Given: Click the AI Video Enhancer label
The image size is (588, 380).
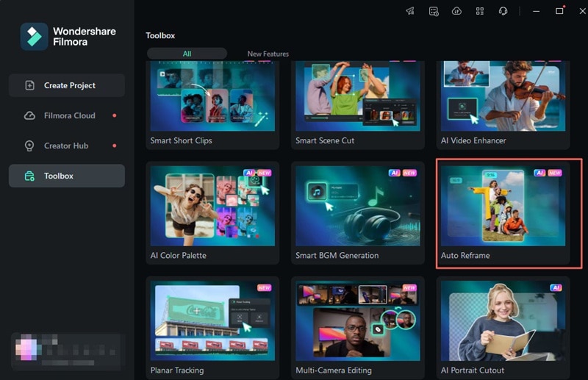Looking at the screenshot, I should coord(473,140).
